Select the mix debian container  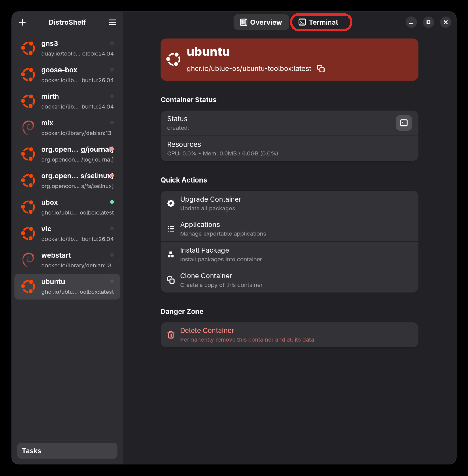tap(67, 128)
